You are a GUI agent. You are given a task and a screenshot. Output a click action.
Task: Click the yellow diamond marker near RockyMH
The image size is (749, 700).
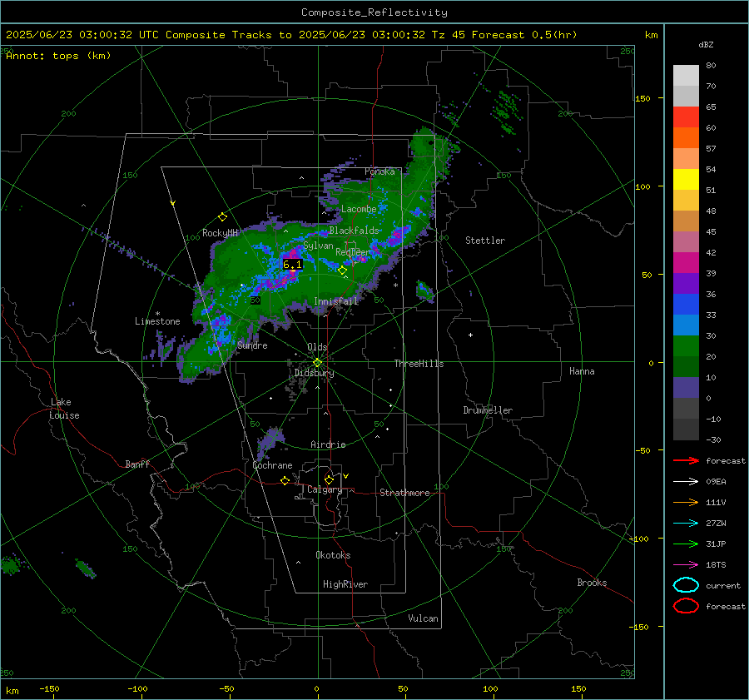(x=222, y=217)
